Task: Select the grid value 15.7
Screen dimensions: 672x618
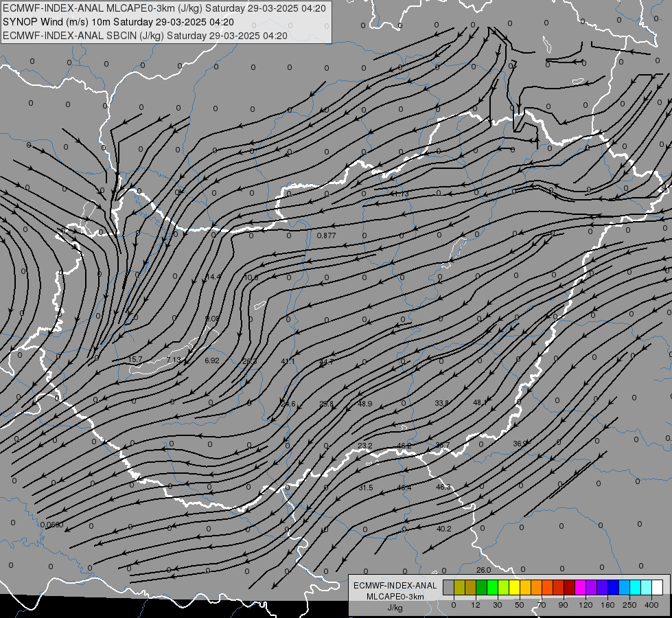Action: click(135, 359)
